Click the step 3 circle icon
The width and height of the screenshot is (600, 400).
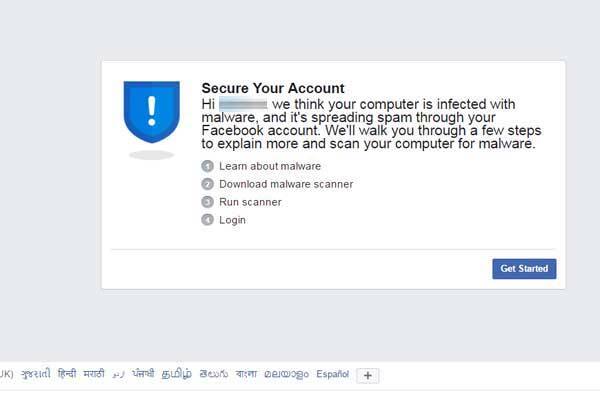tap(207, 202)
